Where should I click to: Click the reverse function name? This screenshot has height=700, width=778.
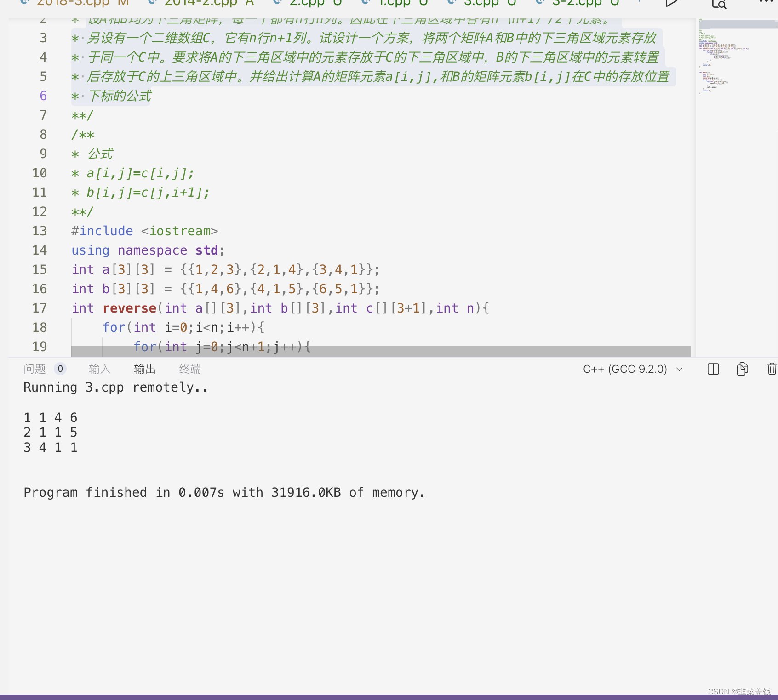click(129, 308)
